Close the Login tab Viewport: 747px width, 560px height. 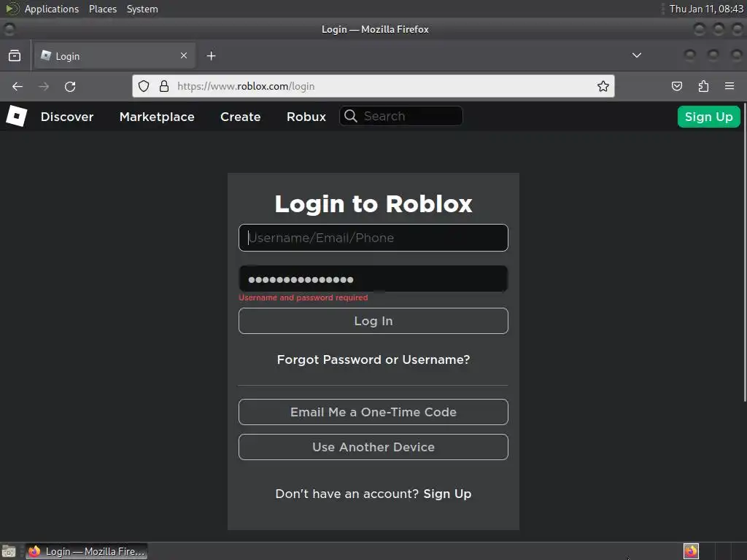point(184,55)
